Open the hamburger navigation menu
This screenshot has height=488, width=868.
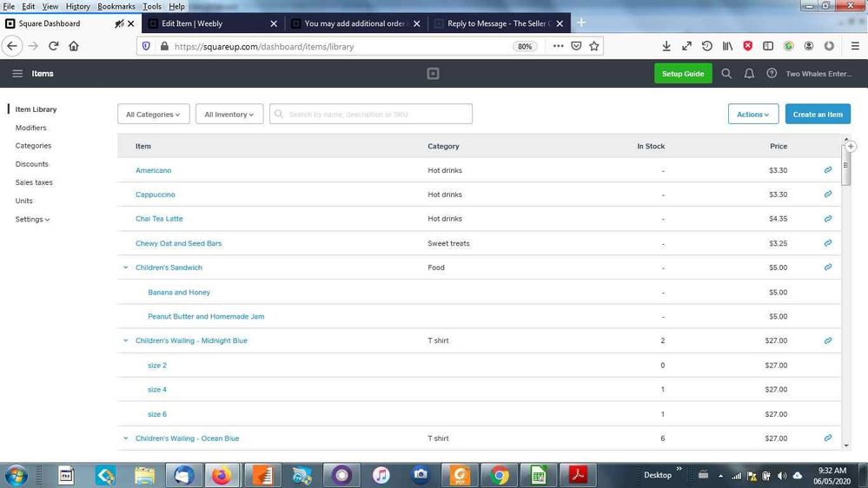click(17, 74)
